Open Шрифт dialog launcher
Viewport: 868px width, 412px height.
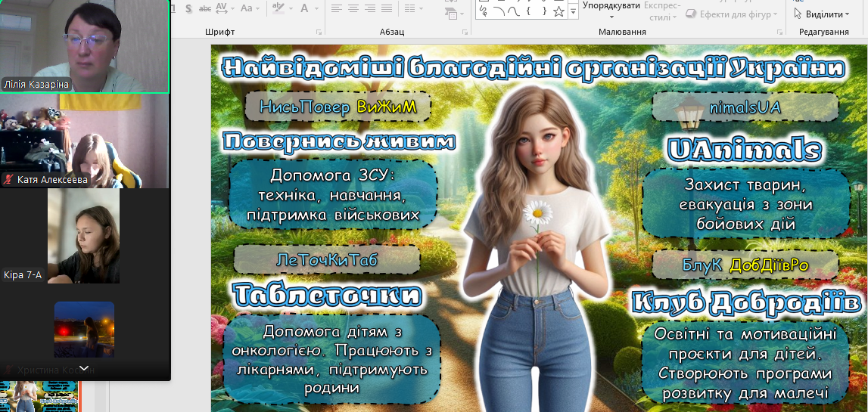coord(319,33)
